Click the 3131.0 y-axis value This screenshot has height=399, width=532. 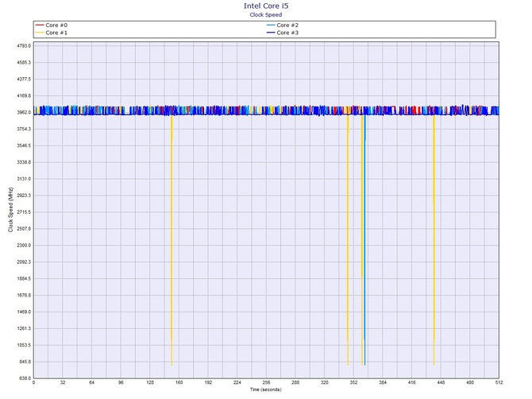24,179
